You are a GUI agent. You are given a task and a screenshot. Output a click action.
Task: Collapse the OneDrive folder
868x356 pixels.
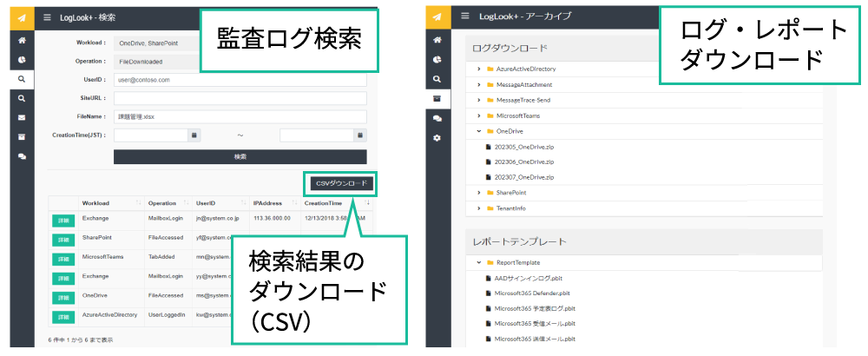478,131
